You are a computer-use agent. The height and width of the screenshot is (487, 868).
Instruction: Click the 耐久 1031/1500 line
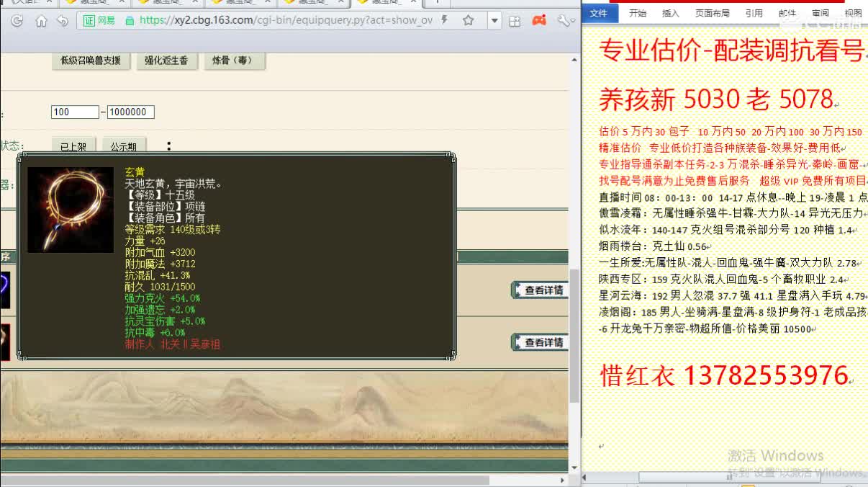coord(160,287)
